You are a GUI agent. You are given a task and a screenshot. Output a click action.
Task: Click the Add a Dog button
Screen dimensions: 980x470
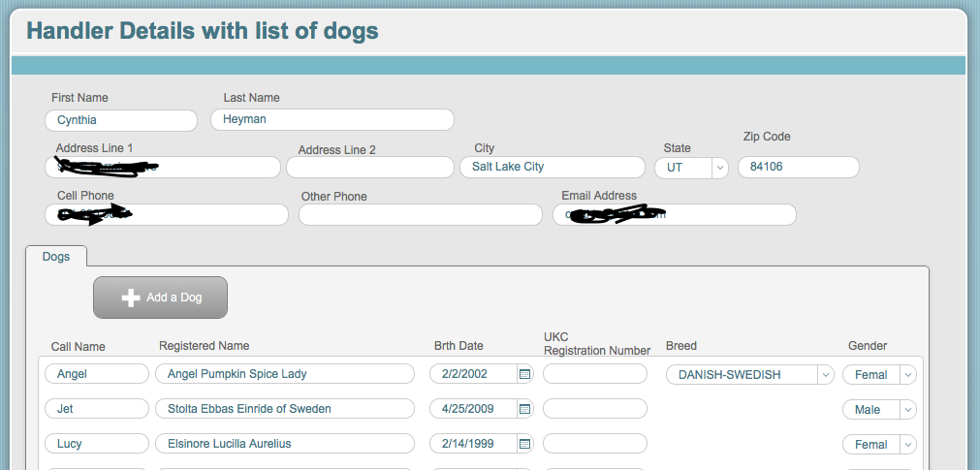161,298
